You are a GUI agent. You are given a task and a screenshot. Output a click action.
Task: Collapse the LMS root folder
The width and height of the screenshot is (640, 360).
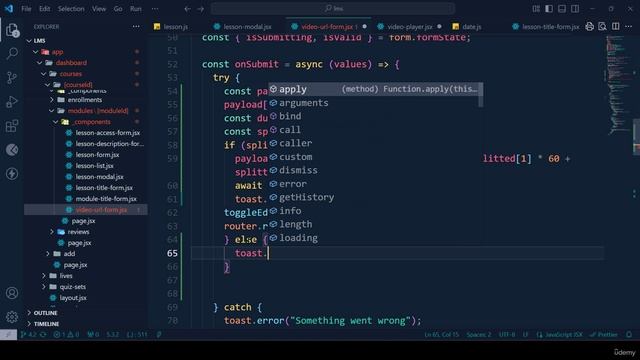(29, 41)
